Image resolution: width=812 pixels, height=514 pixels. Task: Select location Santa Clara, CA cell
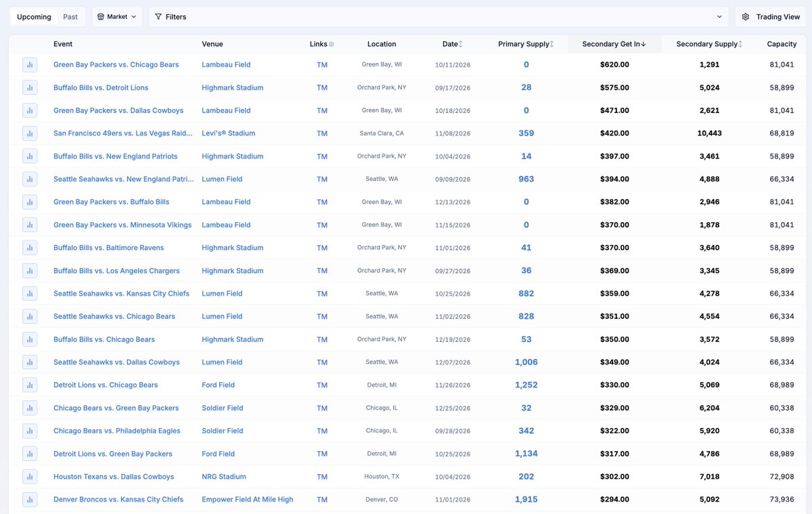pyautogui.click(x=382, y=133)
